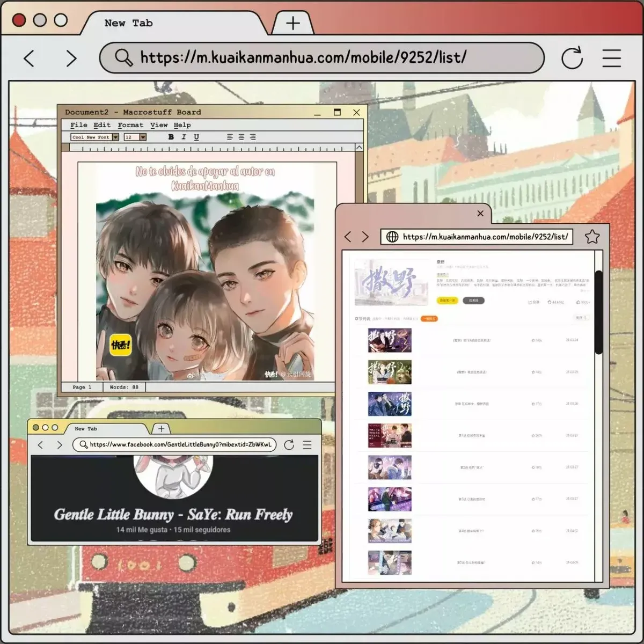The width and height of the screenshot is (644, 644).
Task: Open the chapter thumbnail dated 21-03-26
Action: pyautogui.click(x=390, y=404)
